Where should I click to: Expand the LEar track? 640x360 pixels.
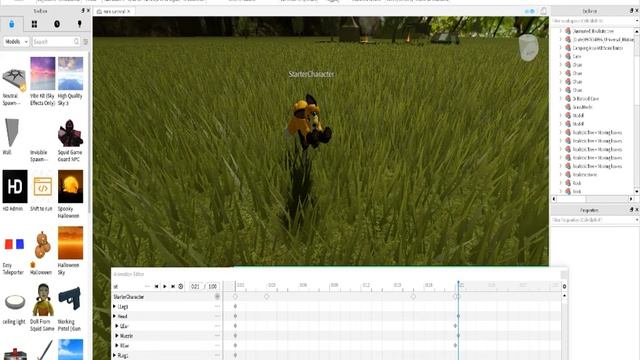coord(117,326)
